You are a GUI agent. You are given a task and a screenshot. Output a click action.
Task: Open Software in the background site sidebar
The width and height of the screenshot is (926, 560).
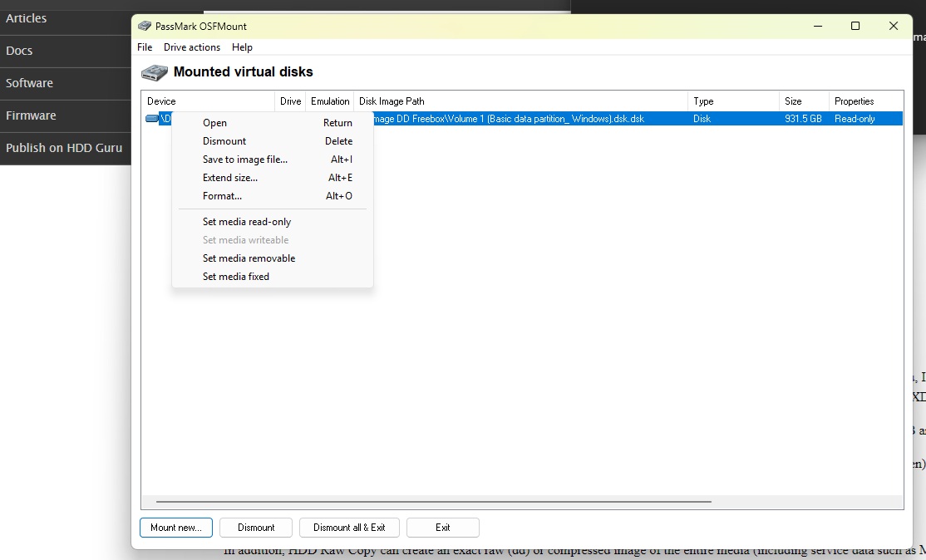coord(30,83)
